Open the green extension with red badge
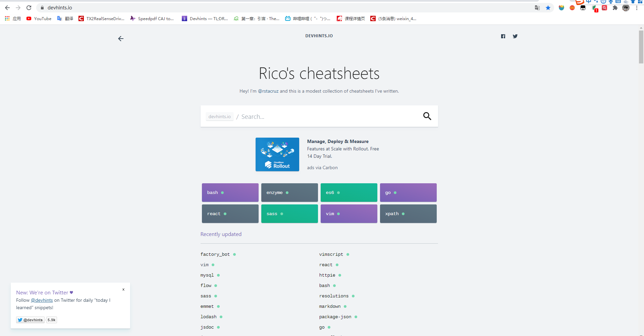This screenshot has width=644, height=336. click(x=594, y=8)
